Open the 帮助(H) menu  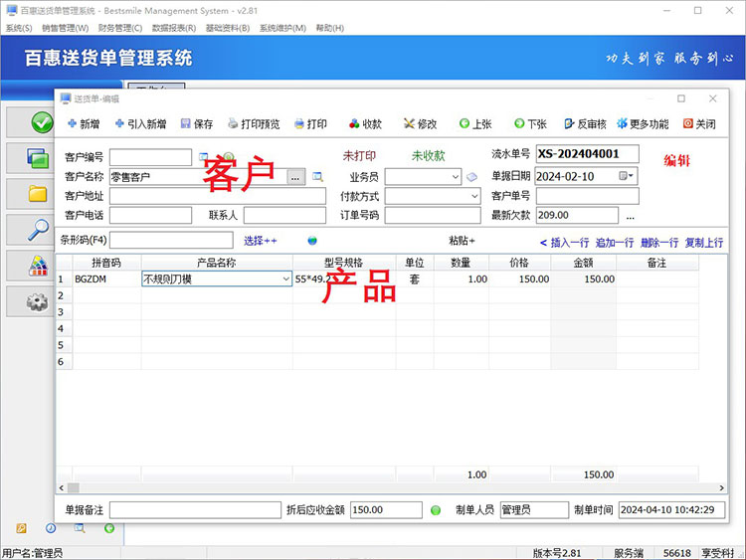[330, 28]
